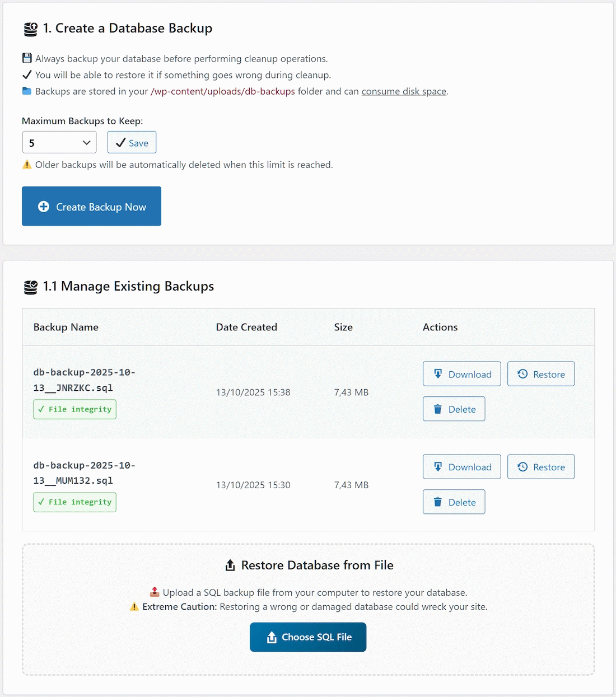Open the Maximum Backups to Keep dropdown
The image size is (616, 697).
59,143
